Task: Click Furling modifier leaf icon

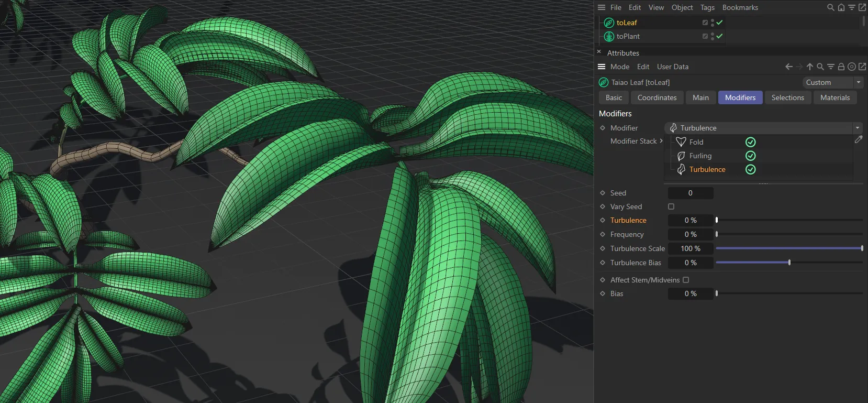Action: [681, 156]
